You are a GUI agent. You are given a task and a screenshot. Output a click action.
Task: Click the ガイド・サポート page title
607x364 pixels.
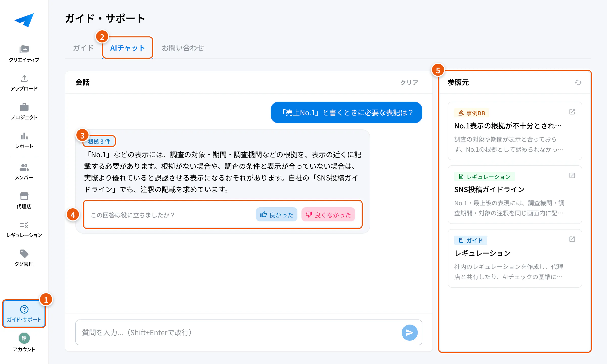pyautogui.click(x=105, y=18)
